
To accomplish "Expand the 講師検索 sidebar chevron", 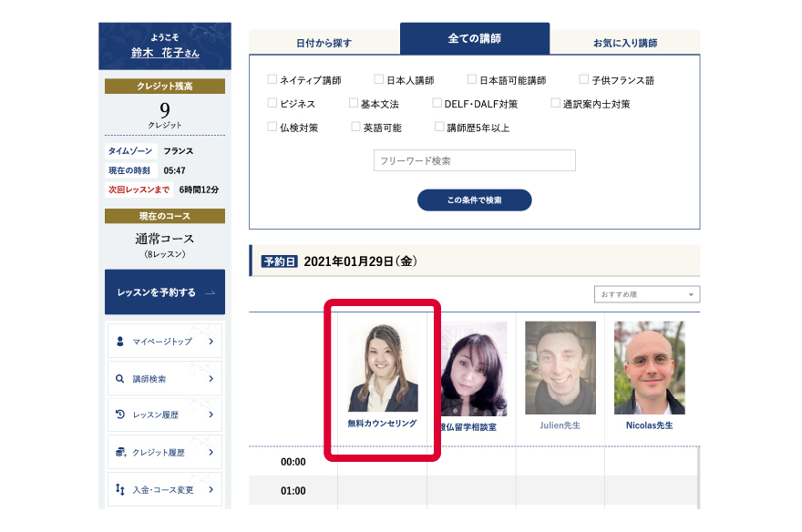I will tap(211, 379).
